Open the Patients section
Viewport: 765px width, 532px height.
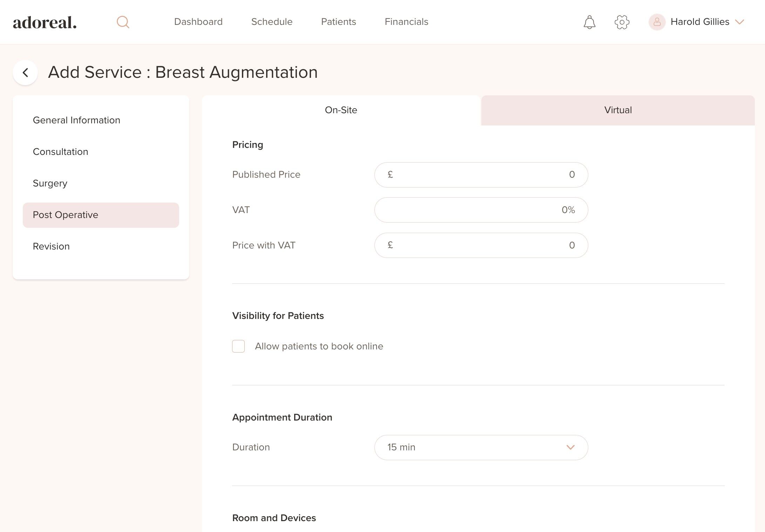[338, 22]
